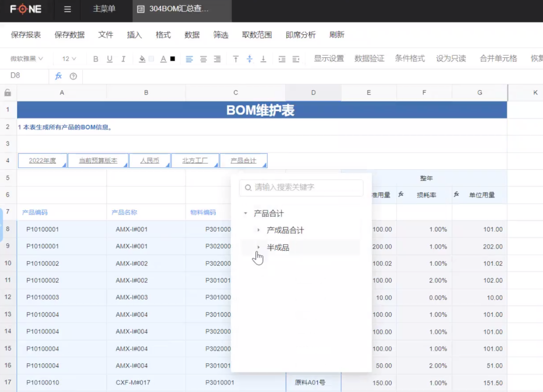Click the search magnifier icon in the dropdown
Image resolution: width=543 pixels, height=392 pixels.
click(249, 188)
